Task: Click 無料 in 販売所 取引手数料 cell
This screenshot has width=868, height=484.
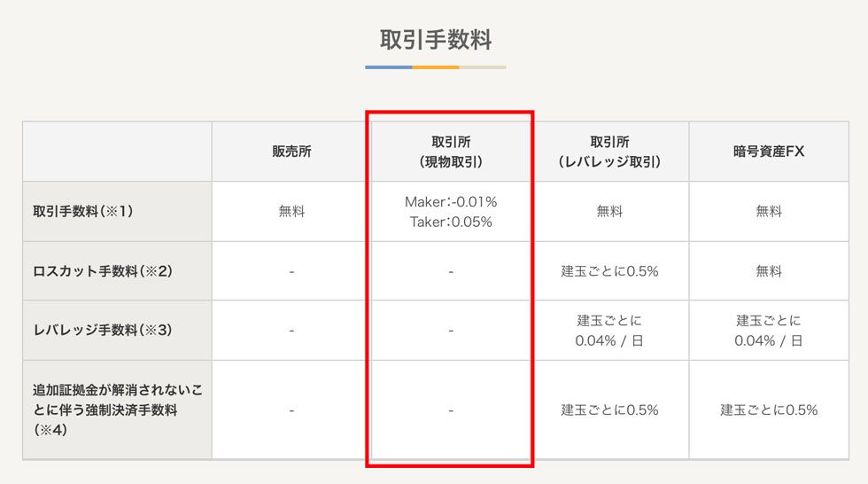Action: pyautogui.click(x=291, y=212)
